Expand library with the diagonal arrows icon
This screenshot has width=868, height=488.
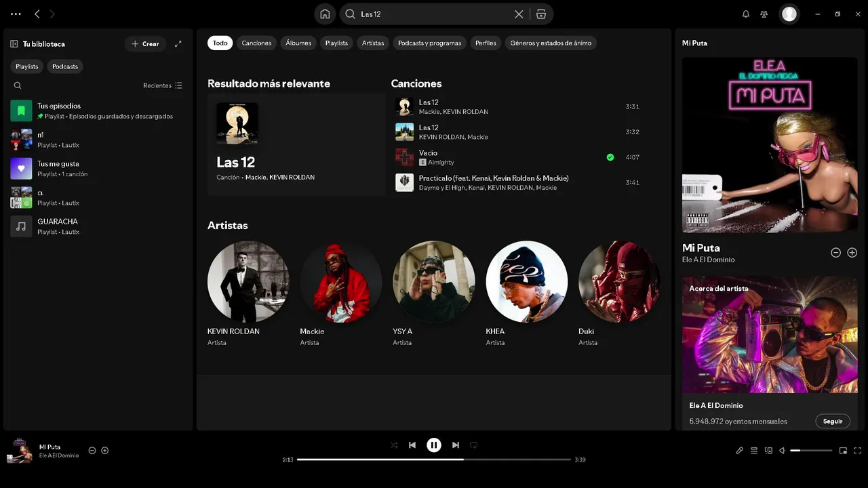(x=178, y=44)
